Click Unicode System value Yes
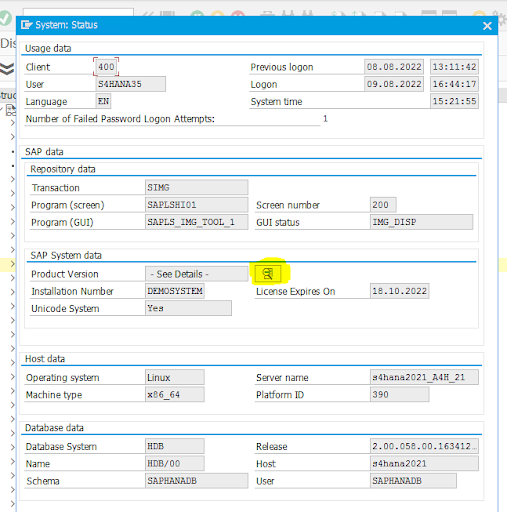The width and height of the screenshot is (507, 512). pyautogui.click(x=188, y=308)
